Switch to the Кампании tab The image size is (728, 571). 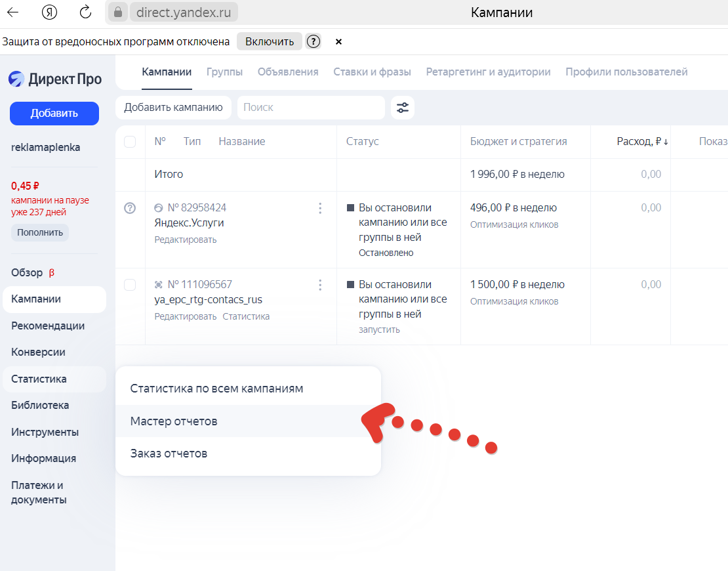click(x=167, y=72)
